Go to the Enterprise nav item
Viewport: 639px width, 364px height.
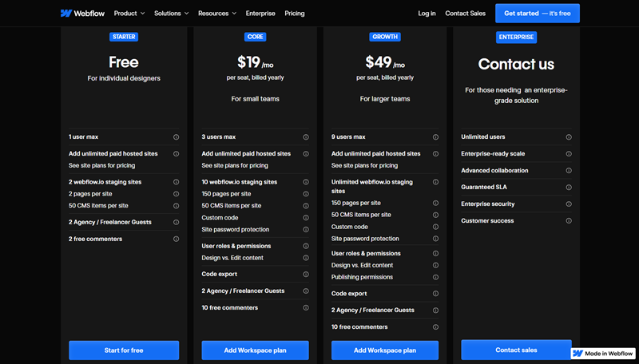tap(260, 14)
